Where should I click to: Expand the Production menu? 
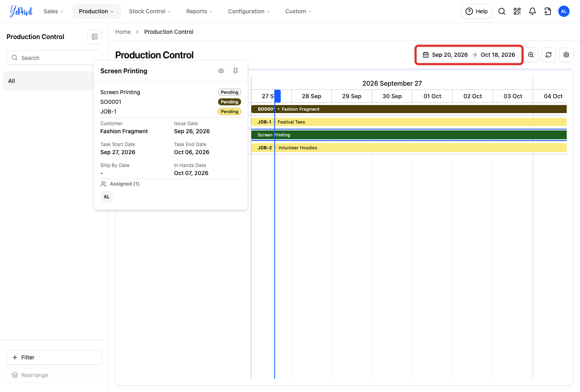(96, 11)
